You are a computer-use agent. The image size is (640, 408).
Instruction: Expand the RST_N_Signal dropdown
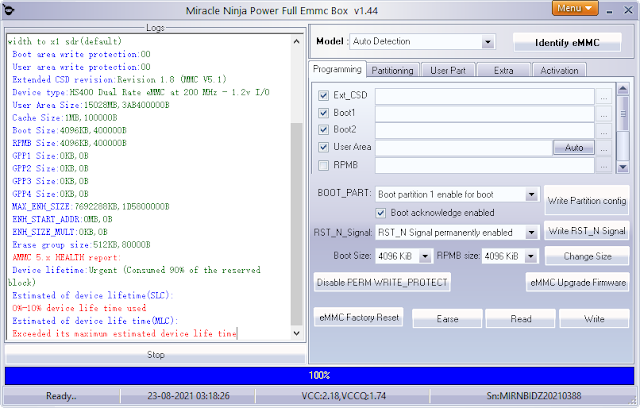531,233
